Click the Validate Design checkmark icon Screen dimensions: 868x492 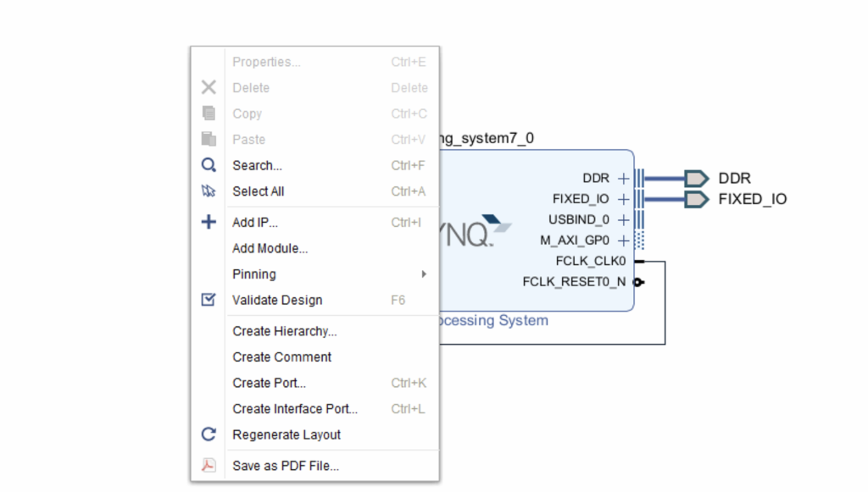(x=209, y=300)
